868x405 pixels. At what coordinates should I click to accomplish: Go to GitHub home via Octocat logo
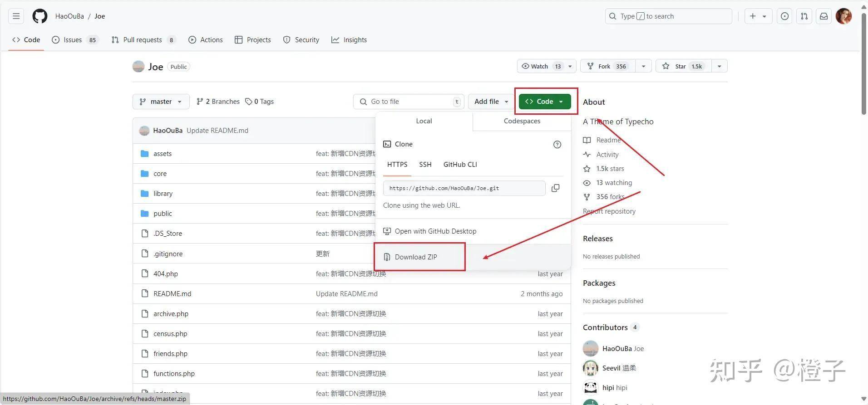coord(40,16)
